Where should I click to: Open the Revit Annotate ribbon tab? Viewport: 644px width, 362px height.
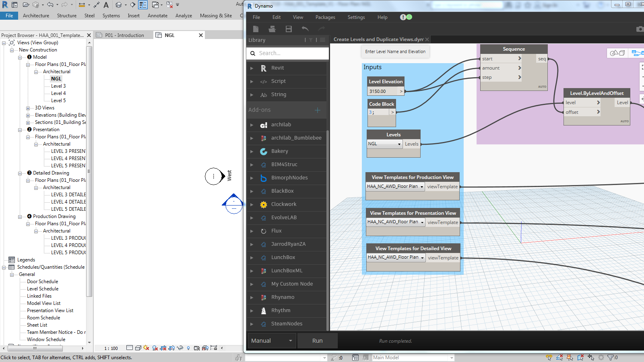(x=157, y=16)
